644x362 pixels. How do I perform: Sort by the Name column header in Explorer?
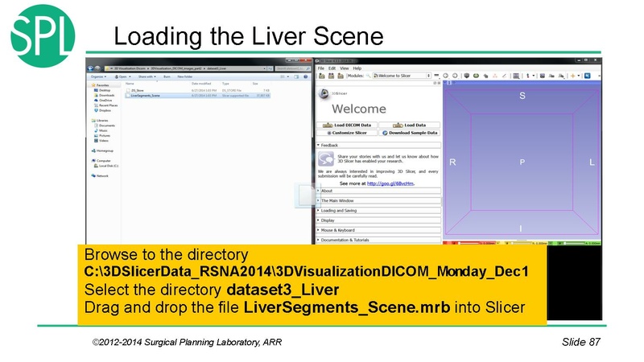pyautogui.click(x=130, y=84)
